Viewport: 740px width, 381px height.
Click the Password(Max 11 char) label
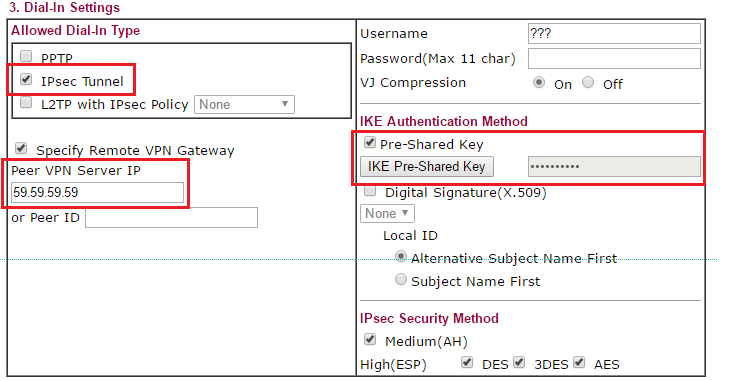click(438, 59)
